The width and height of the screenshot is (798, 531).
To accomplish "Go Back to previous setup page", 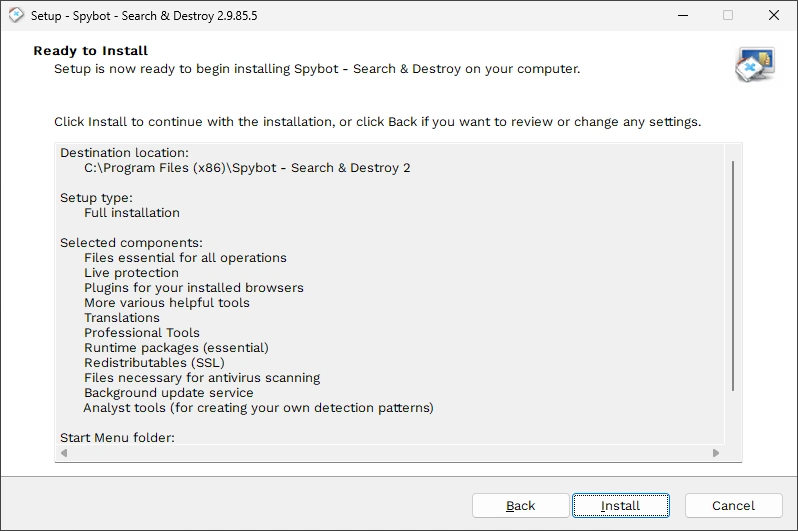I will tap(520, 506).
